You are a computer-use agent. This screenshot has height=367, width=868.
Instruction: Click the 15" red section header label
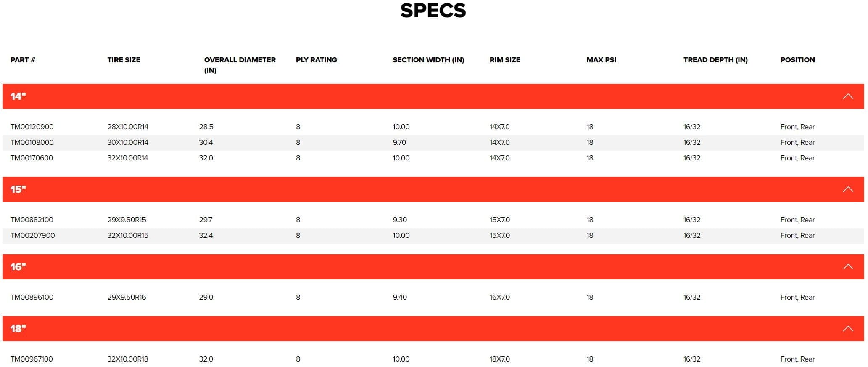point(18,189)
